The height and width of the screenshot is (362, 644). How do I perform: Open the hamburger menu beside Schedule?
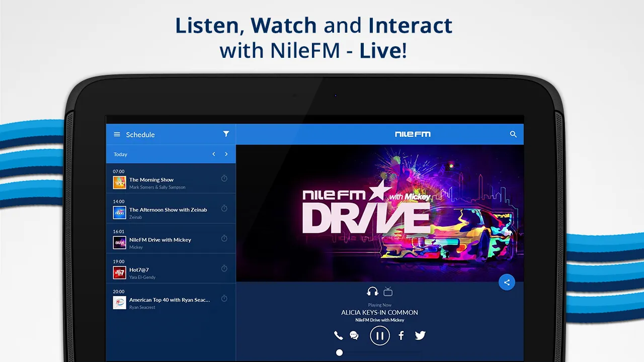pos(117,134)
